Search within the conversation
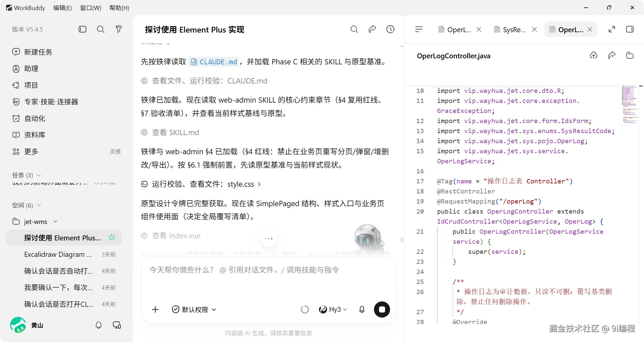Viewport: 644px width, 342px height. pos(354,29)
